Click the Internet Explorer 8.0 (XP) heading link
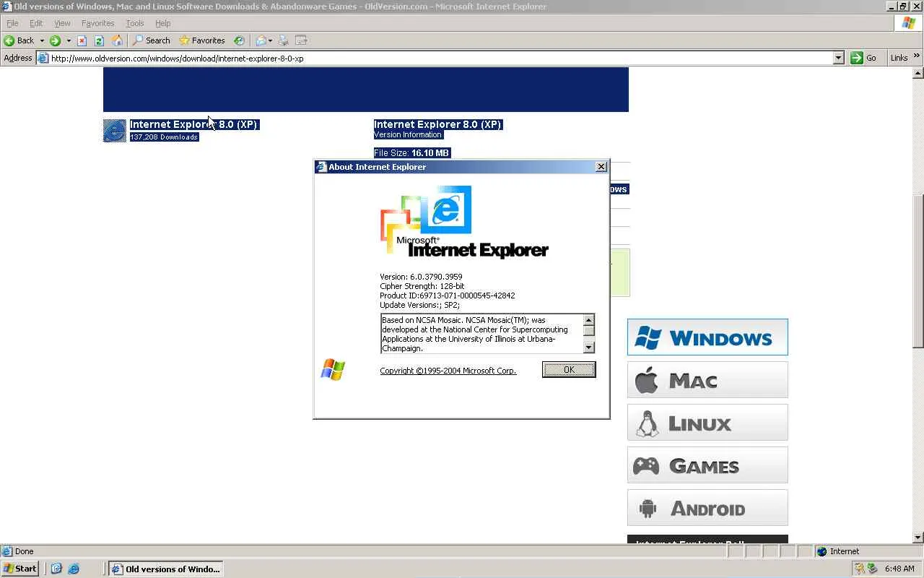 coord(193,124)
